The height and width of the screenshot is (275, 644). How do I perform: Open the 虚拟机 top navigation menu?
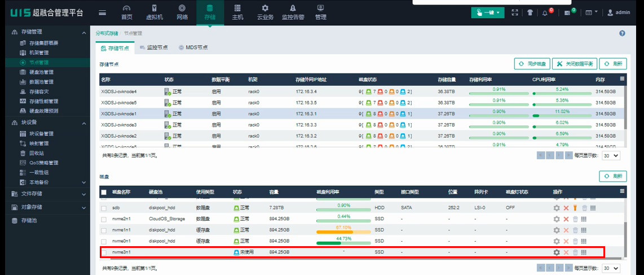click(x=155, y=12)
